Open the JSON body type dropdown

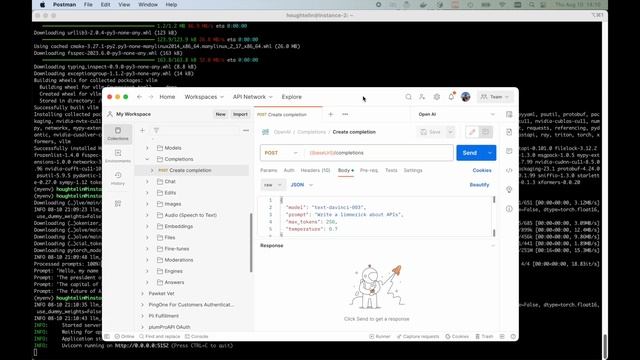tap(302, 185)
